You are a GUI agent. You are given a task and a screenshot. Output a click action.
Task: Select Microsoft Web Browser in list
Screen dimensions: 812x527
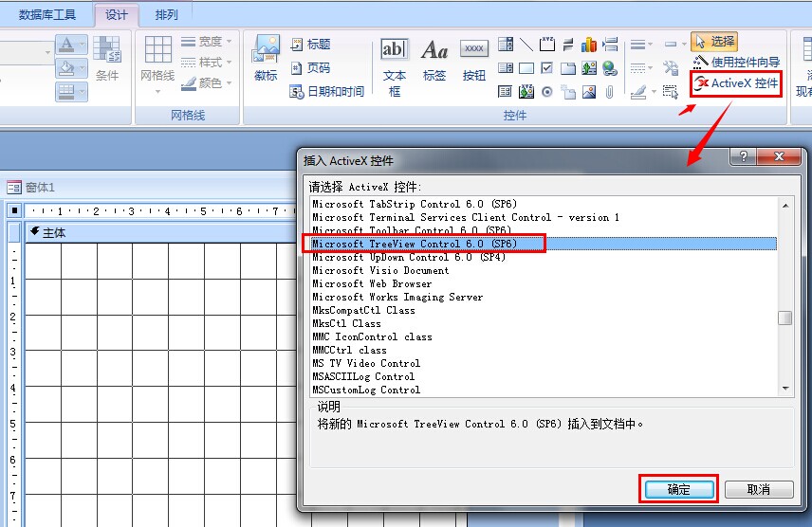click(372, 283)
